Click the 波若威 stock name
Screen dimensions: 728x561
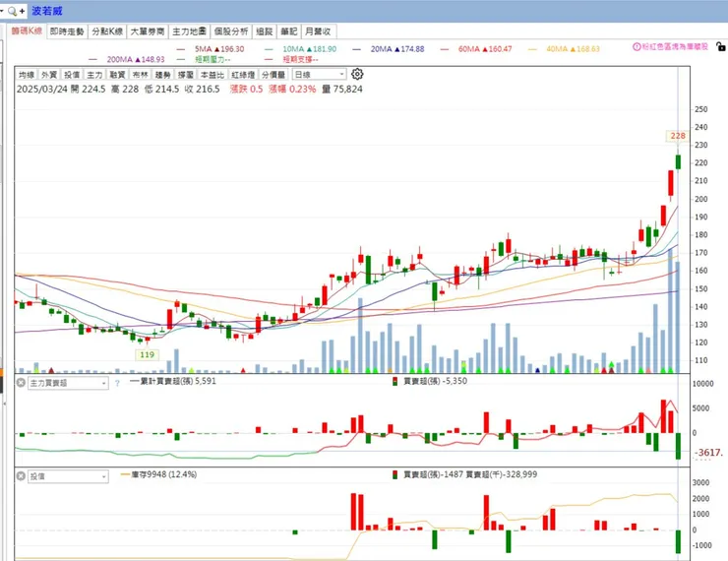click(x=47, y=11)
